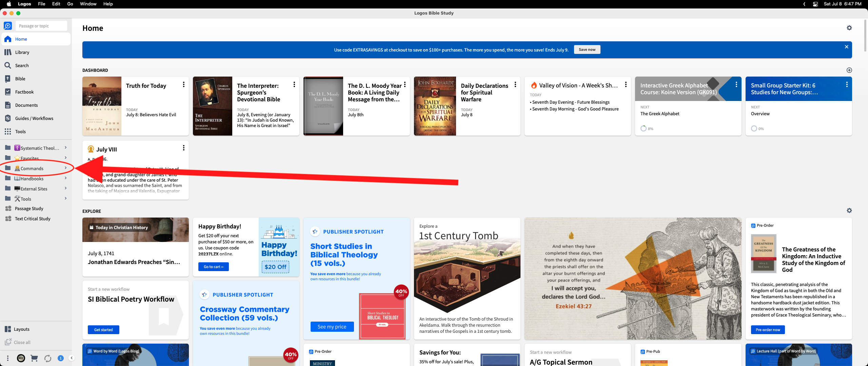Click the Go to cart button

pos(214,267)
